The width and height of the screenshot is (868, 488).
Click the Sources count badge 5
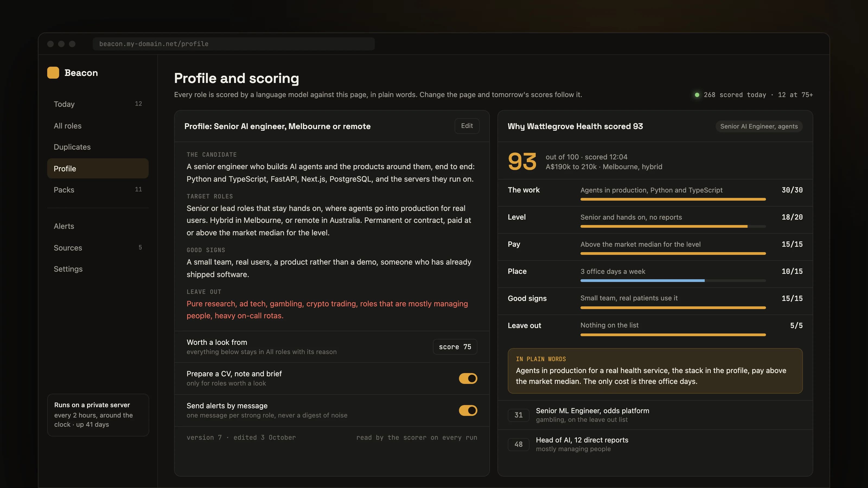(x=140, y=247)
